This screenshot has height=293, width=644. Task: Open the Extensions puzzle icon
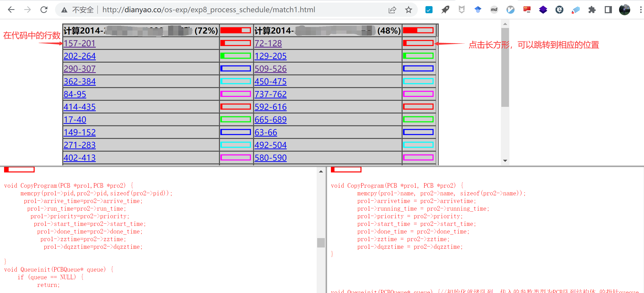592,10
